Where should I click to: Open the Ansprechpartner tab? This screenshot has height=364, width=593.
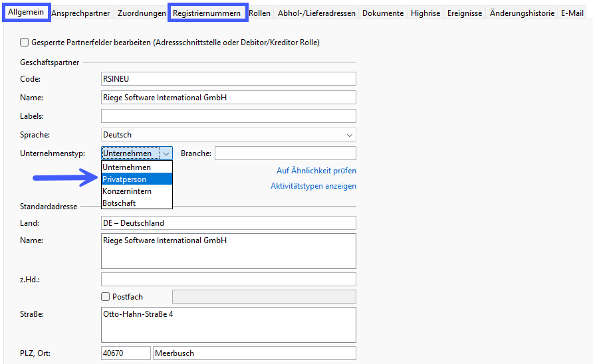tap(80, 13)
